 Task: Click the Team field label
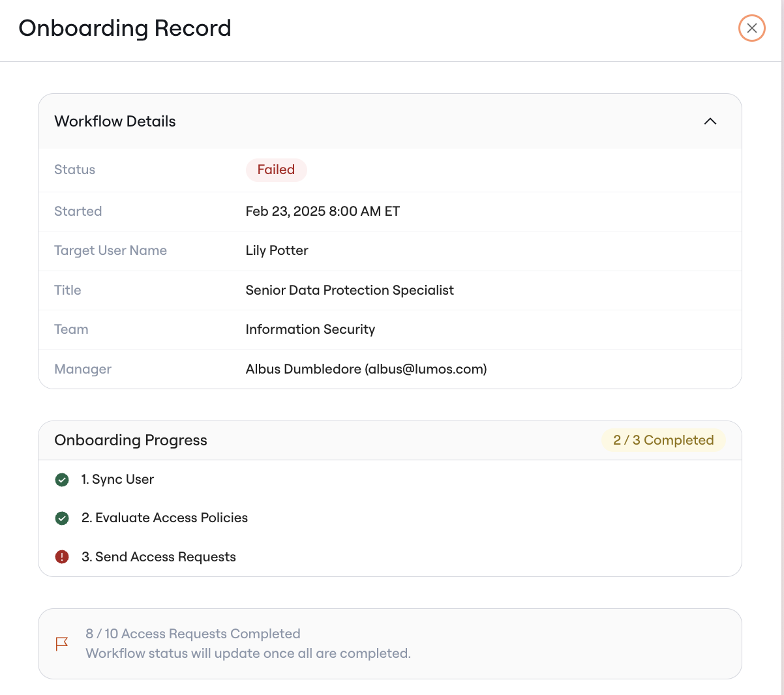[x=71, y=329]
